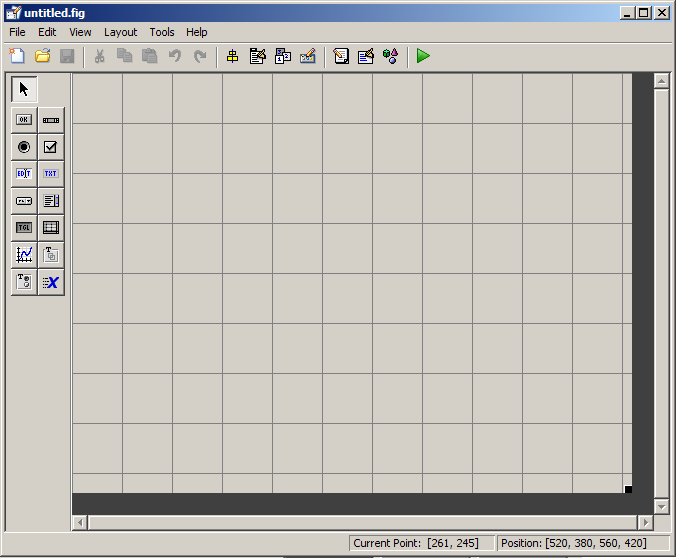Click the Paste clipboard icon
Viewport: 676px width, 558px height.
tap(150, 56)
